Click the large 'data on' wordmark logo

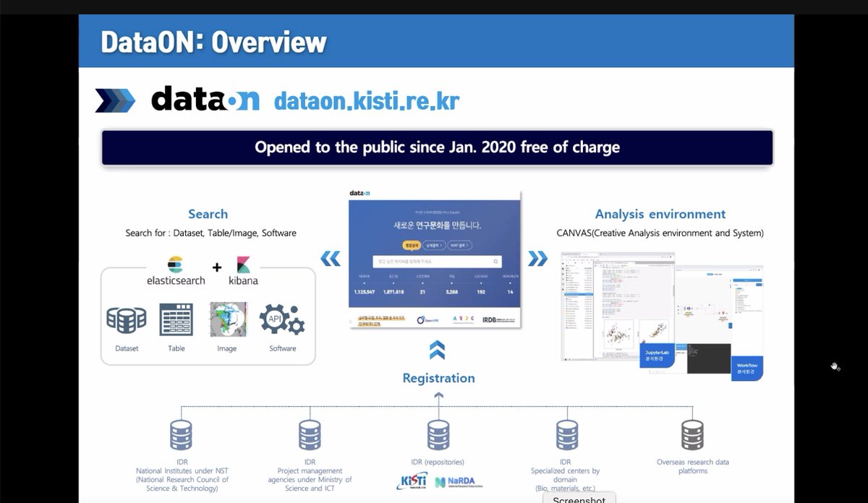point(205,100)
